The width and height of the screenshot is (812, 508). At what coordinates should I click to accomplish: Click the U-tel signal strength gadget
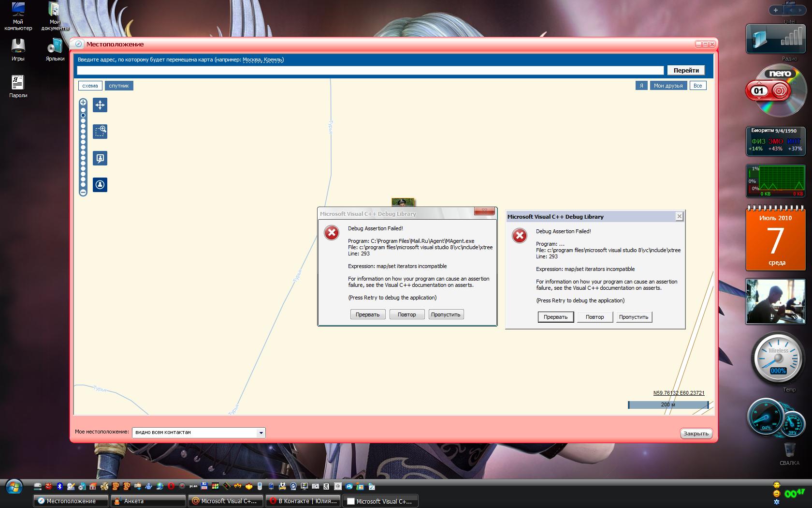(775, 38)
